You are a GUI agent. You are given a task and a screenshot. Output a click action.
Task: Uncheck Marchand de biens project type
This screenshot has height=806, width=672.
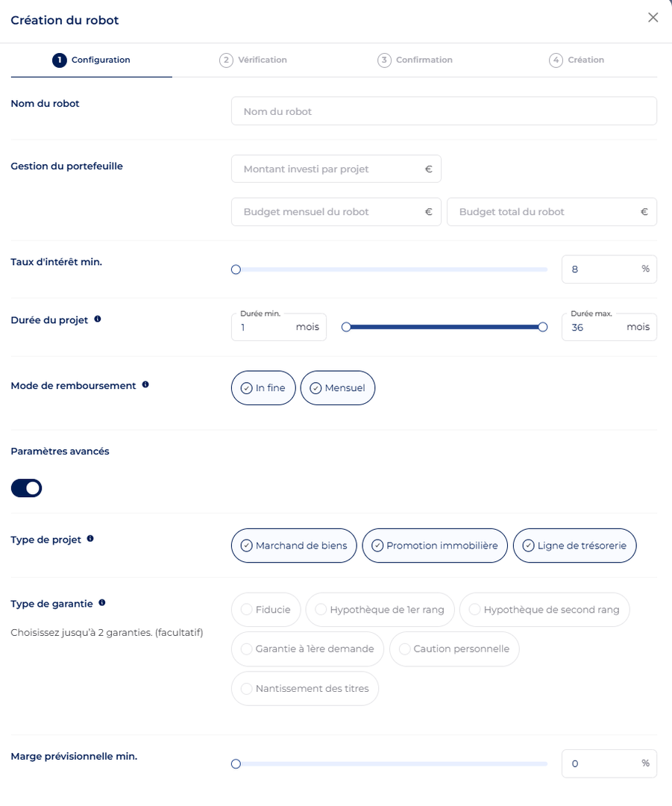(x=294, y=546)
